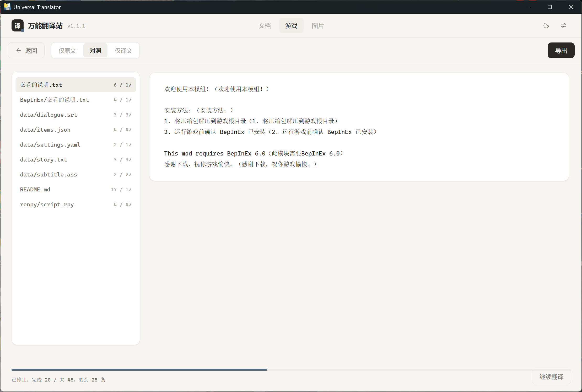Click count 17 / 1√ for README.md

pyautogui.click(x=121, y=189)
